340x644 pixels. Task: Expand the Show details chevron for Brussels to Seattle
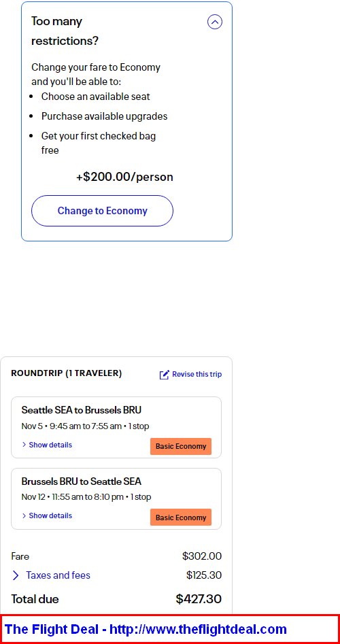coord(24,515)
